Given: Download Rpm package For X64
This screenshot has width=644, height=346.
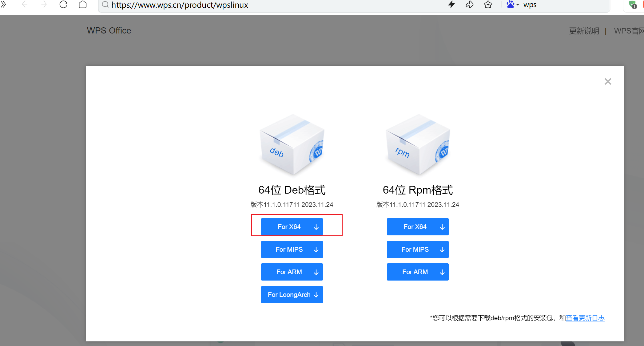Looking at the screenshot, I should pyautogui.click(x=418, y=227).
